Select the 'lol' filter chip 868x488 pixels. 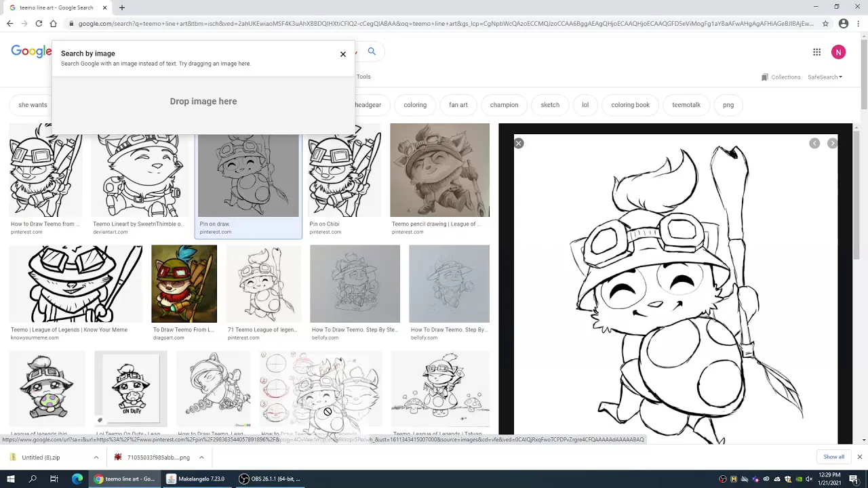point(585,105)
